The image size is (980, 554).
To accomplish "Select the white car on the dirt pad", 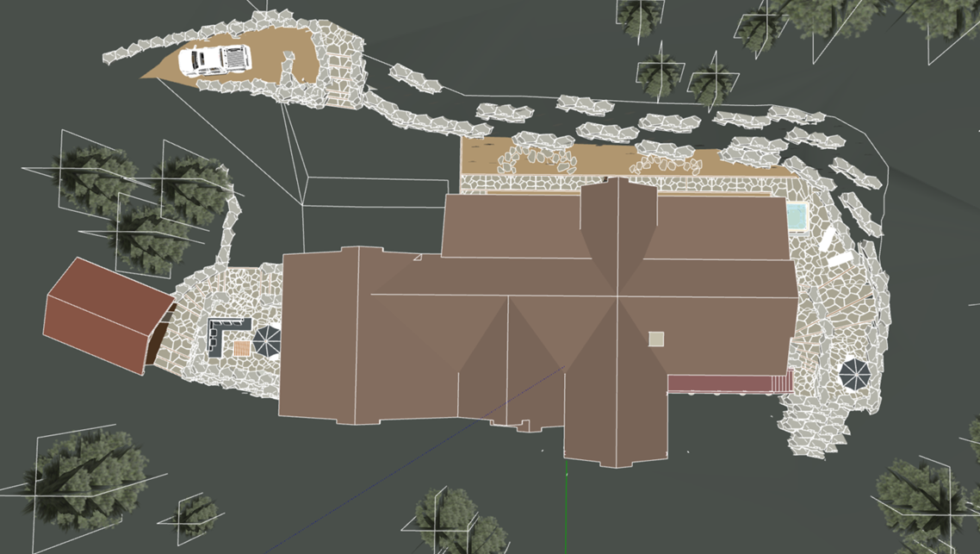I will click(215, 60).
